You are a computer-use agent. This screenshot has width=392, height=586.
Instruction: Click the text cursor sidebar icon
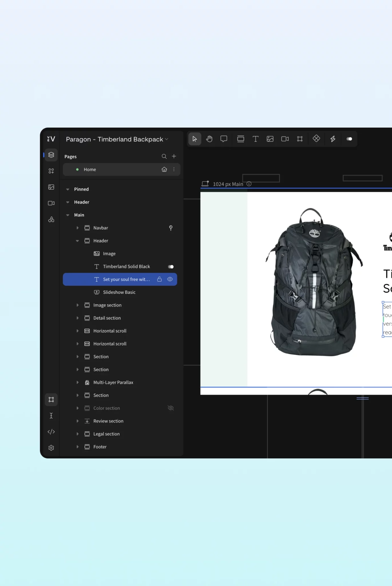[x=51, y=415]
